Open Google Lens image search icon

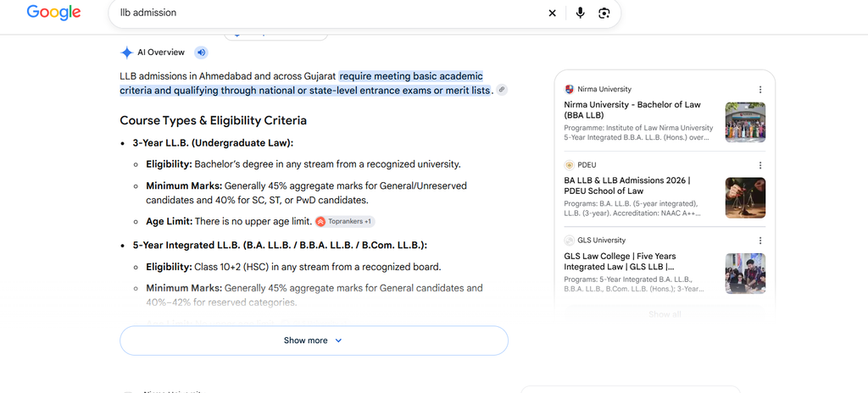click(604, 14)
